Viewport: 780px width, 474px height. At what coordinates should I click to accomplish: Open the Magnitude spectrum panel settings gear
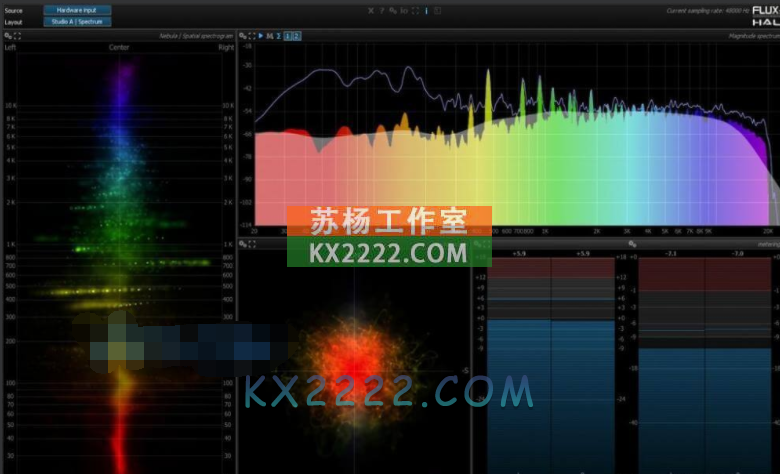click(243, 36)
